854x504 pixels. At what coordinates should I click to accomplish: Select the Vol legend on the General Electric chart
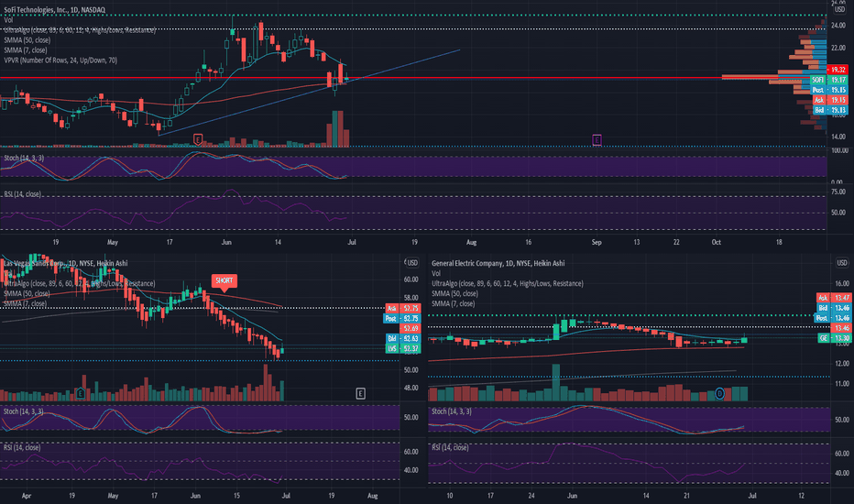pos(436,273)
